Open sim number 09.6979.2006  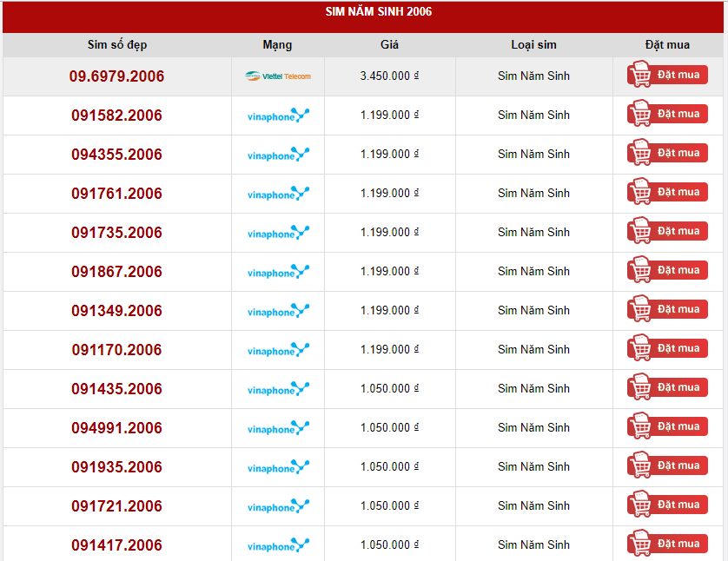[x=116, y=76]
